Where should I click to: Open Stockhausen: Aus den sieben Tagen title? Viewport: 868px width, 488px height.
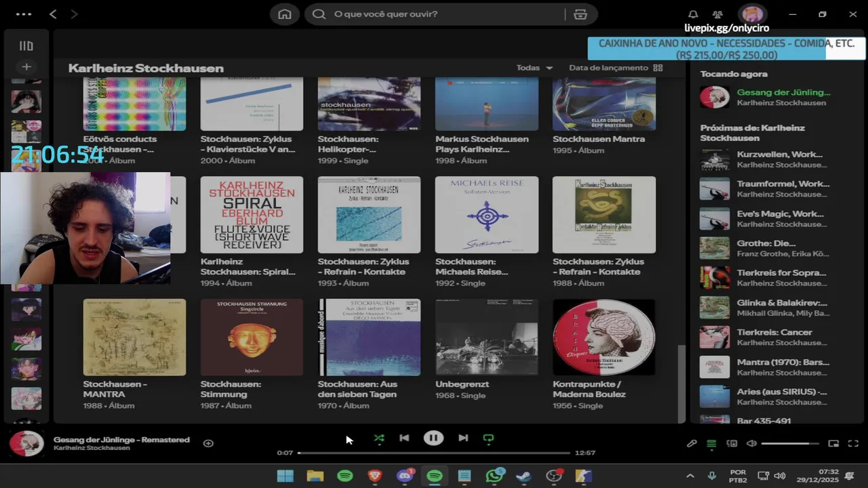tap(358, 389)
